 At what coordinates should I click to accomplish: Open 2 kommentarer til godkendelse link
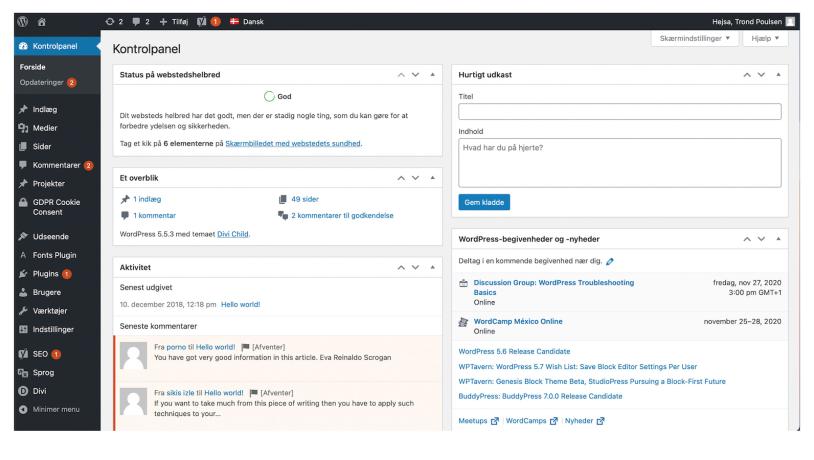[x=342, y=215]
